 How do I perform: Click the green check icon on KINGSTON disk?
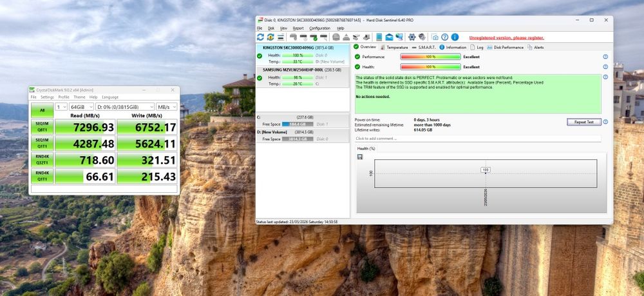pyautogui.click(x=259, y=55)
